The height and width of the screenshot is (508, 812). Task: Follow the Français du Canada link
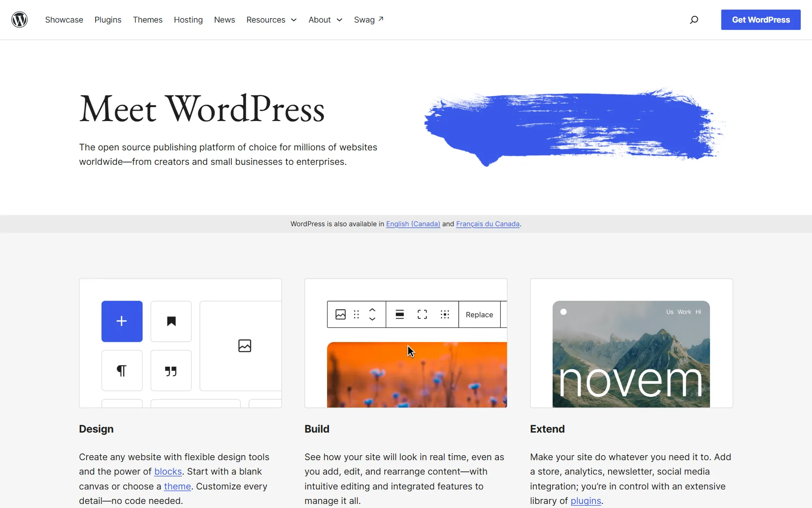pyautogui.click(x=488, y=224)
